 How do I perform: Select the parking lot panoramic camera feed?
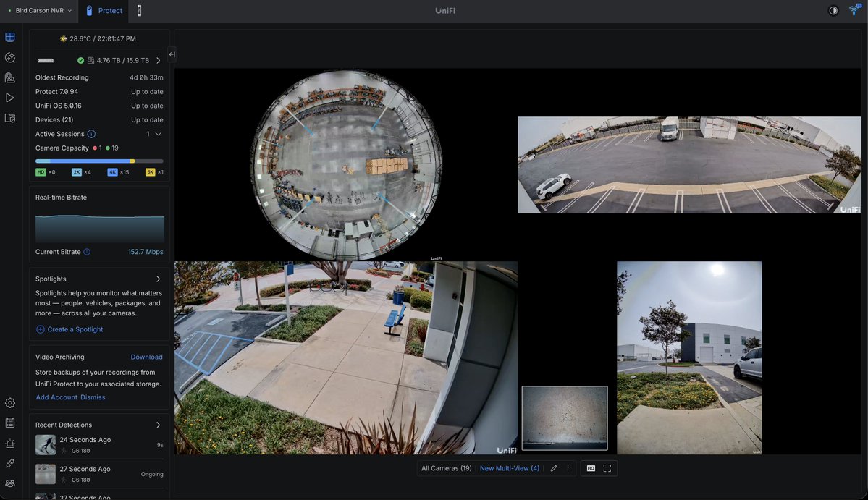click(689, 165)
